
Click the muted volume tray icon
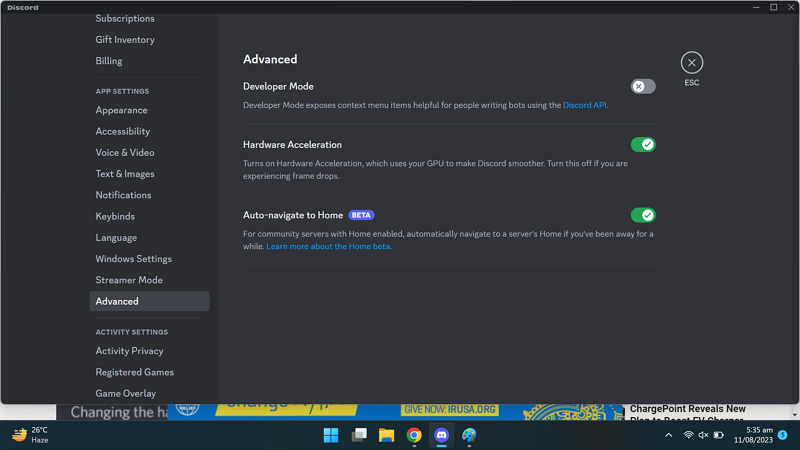point(703,435)
